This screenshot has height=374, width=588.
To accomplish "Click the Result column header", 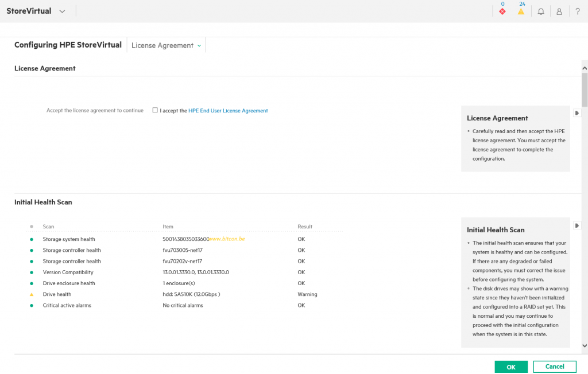I will pyautogui.click(x=305, y=227).
